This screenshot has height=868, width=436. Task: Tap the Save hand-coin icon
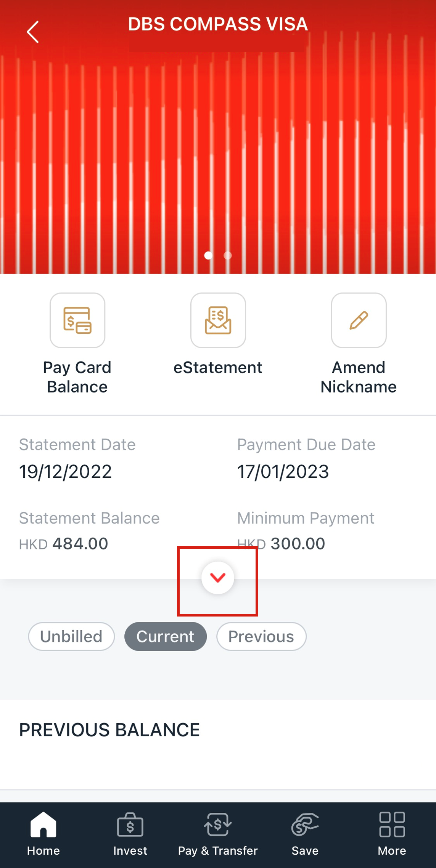point(305,825)
